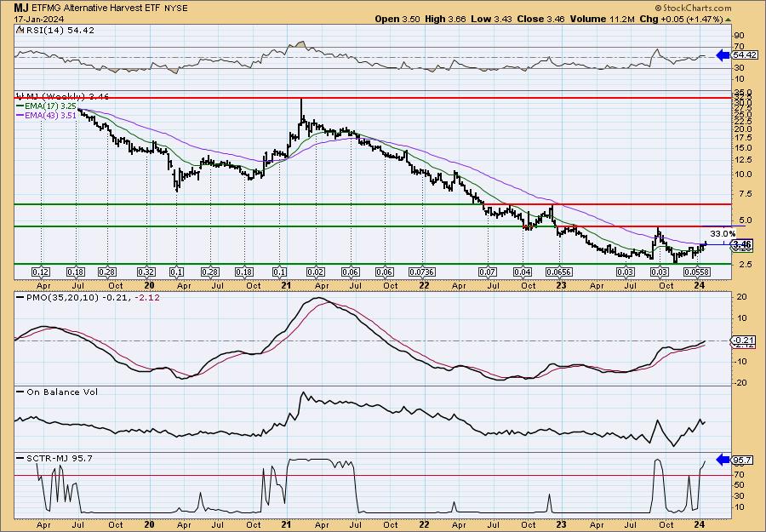Image resolution: width=766 pixels, height=532 pixels.
Task: Click the 2.5 price axis label
Action: (x=744, y=265)
